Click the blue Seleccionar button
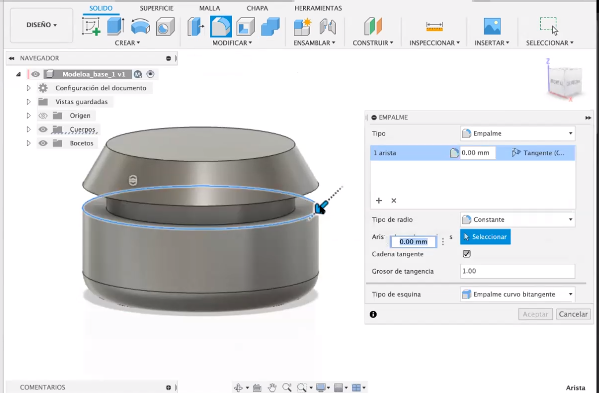Image resolution: width=599 pixels, height=393 pixels. [485, 237]
